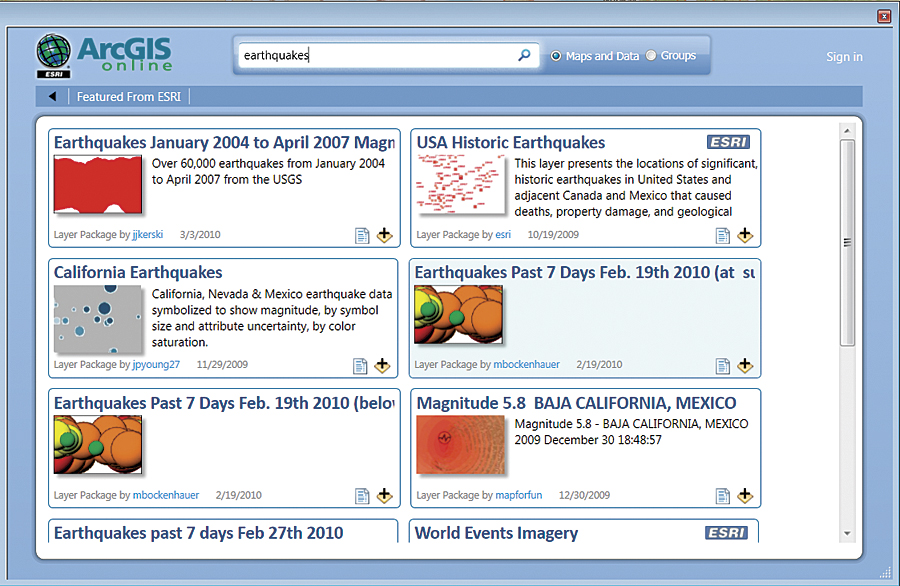Click the World Events Imagery title

496,533
